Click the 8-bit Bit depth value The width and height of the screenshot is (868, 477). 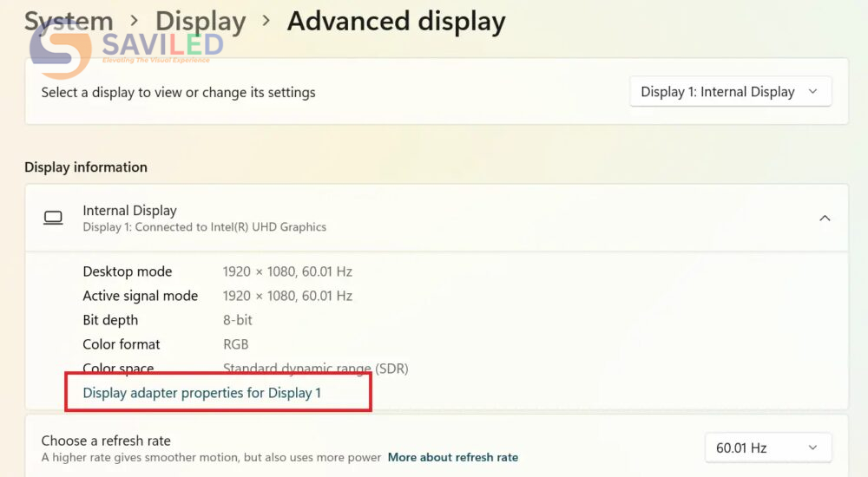point(238,320)
